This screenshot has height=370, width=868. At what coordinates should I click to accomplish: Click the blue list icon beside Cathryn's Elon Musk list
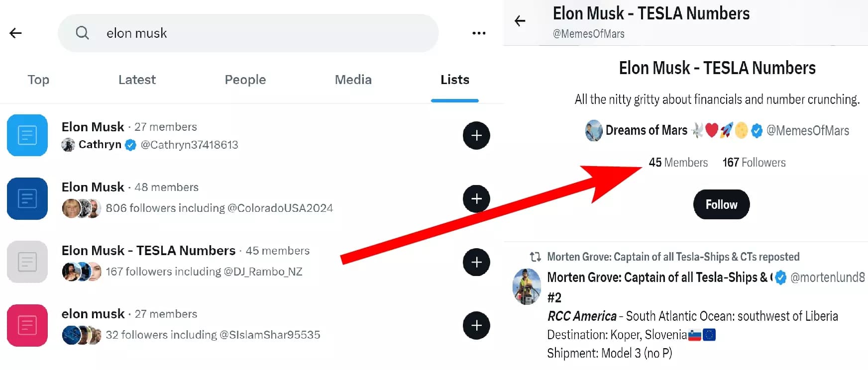pos(27,135)
